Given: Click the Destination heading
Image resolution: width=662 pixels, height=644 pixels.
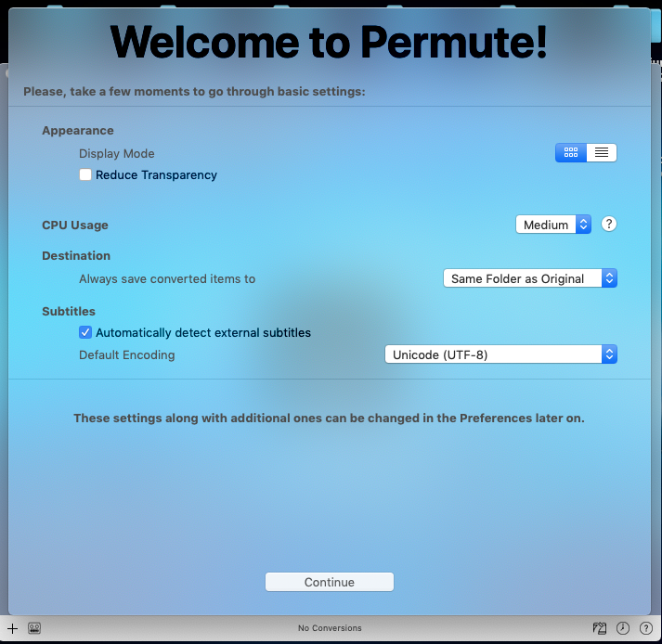Looking at the screenshot, I should tap(76, 256).
